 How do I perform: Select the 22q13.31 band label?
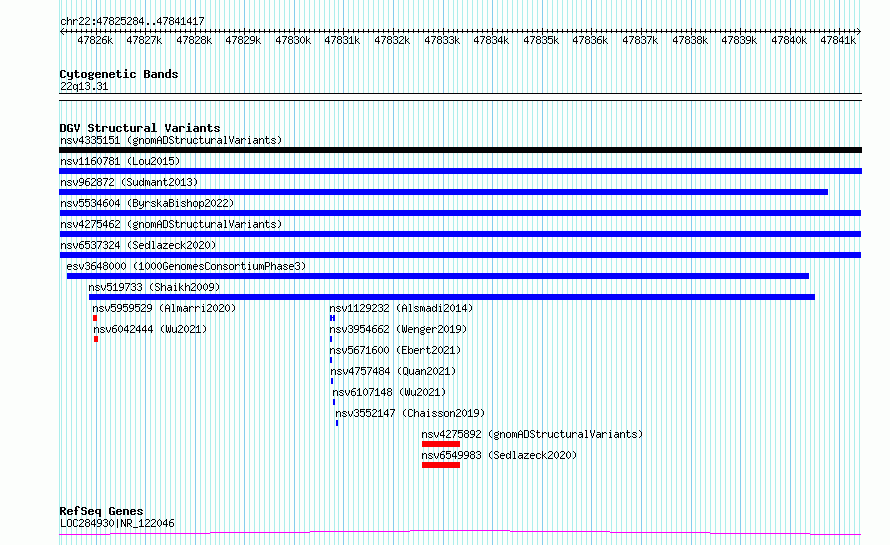[x=84, y=86]
